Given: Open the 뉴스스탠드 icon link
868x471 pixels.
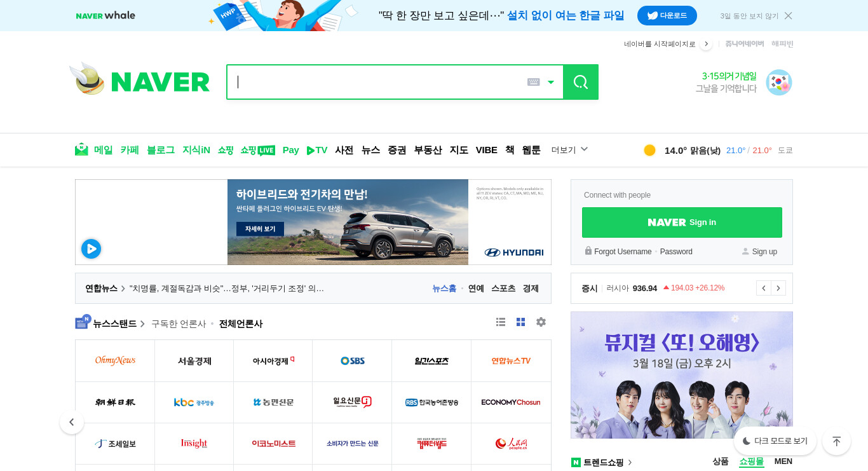Looking at the screenshot, I should pyautogui.click(x=83, y=322).
